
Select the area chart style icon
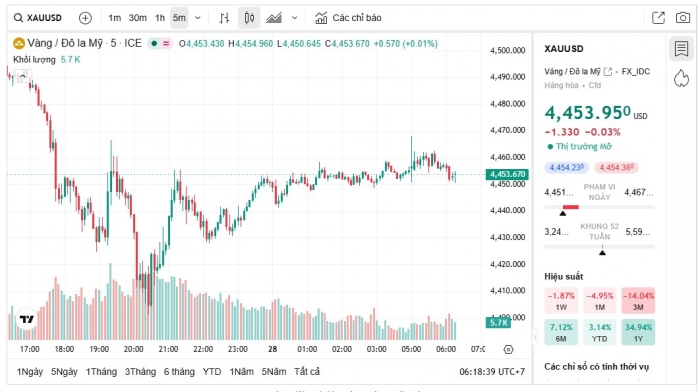[x=274, y=18]
